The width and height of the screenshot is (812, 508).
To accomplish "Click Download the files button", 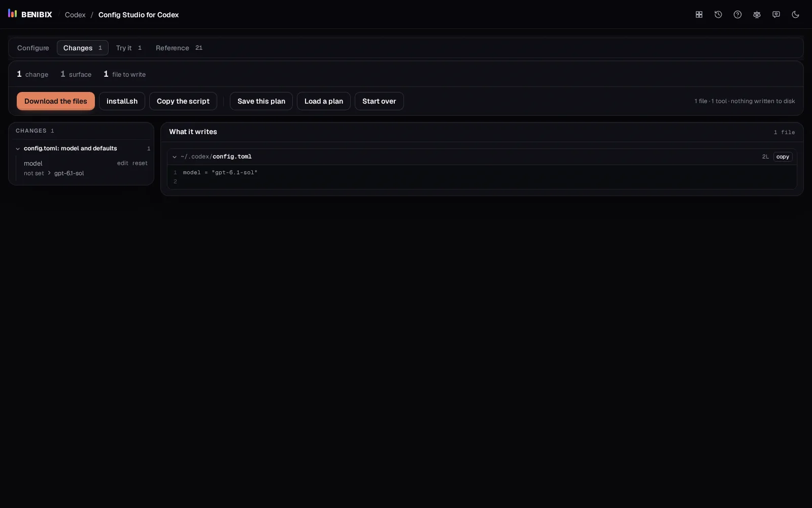I will click(x=56, y=101).
